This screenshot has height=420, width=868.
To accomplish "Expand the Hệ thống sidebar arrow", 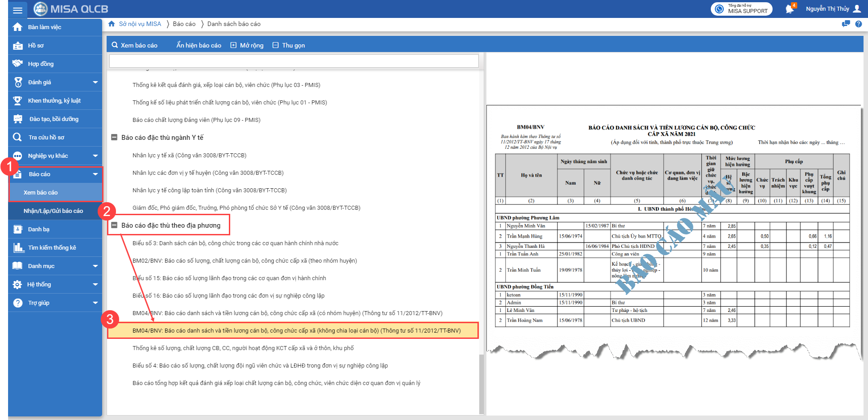I will pos(95,285).
